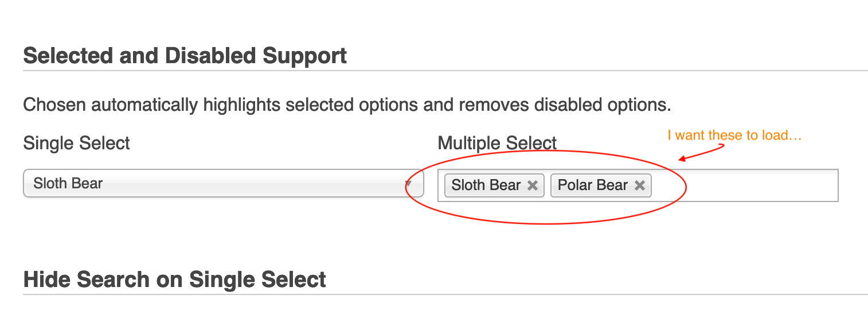Click the Single Select dropdown arrow
The height and width of the screenshot is (314, 868).
pyautogui.click(x=408, y=184)
